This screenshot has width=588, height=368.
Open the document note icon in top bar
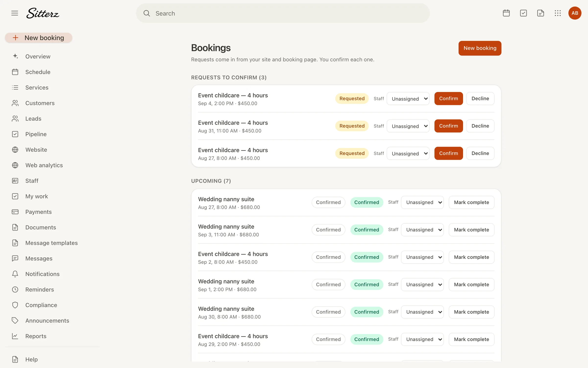click(x=540, y=13)
